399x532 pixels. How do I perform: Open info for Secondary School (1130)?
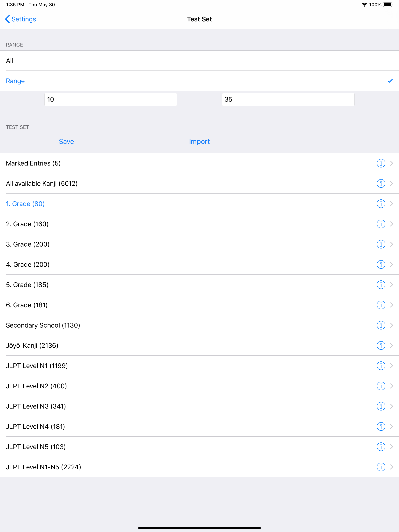(x=381, y=325)
